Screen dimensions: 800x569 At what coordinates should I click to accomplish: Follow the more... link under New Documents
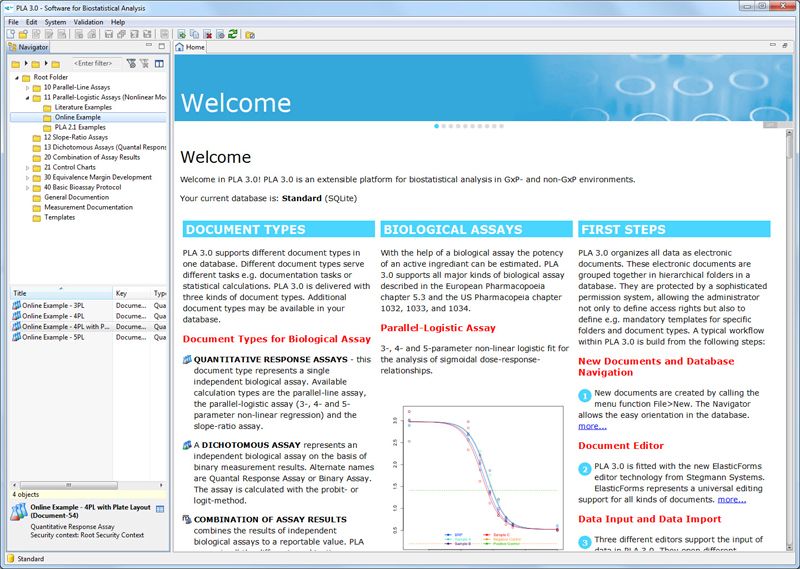point(592,426)
